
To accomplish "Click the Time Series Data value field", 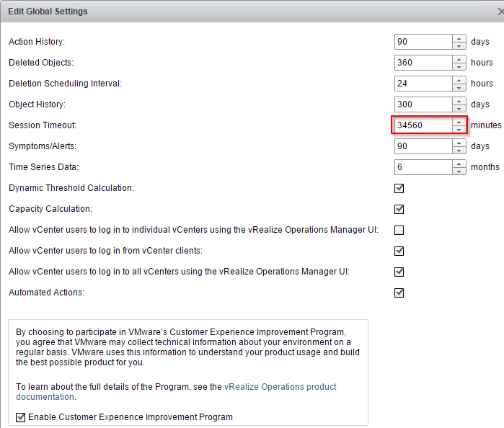I will click(x=423, y=167).
